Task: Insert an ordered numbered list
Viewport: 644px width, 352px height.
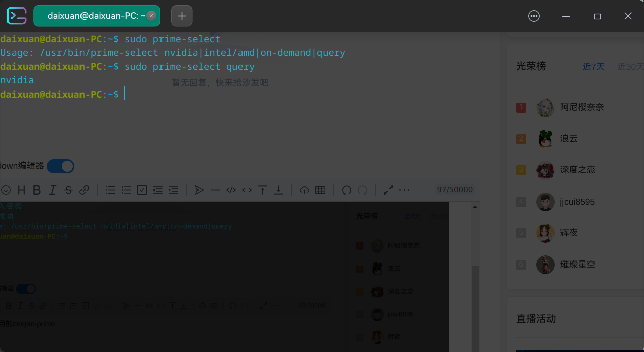Action: point(126,190)
